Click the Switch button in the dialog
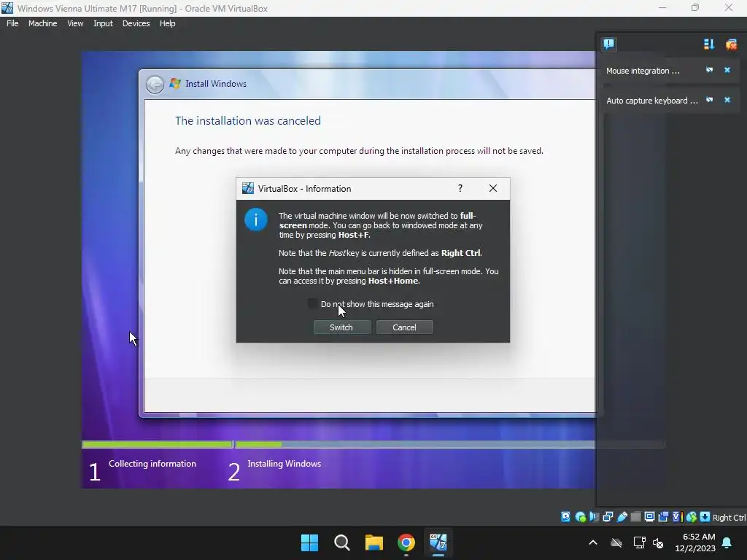747x560 pixels. (341, 327)
